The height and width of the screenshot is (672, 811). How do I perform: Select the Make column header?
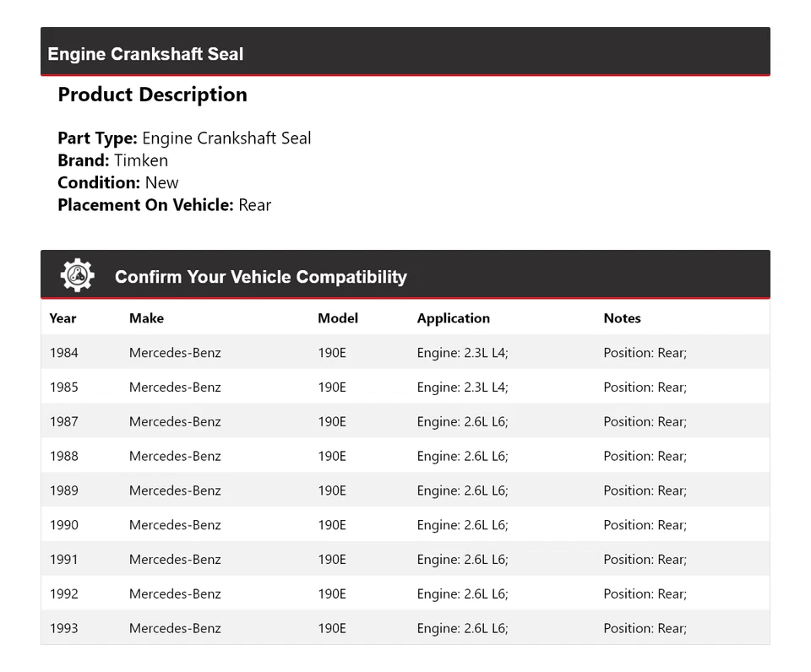pyautogui.click(x=146, y=318)
